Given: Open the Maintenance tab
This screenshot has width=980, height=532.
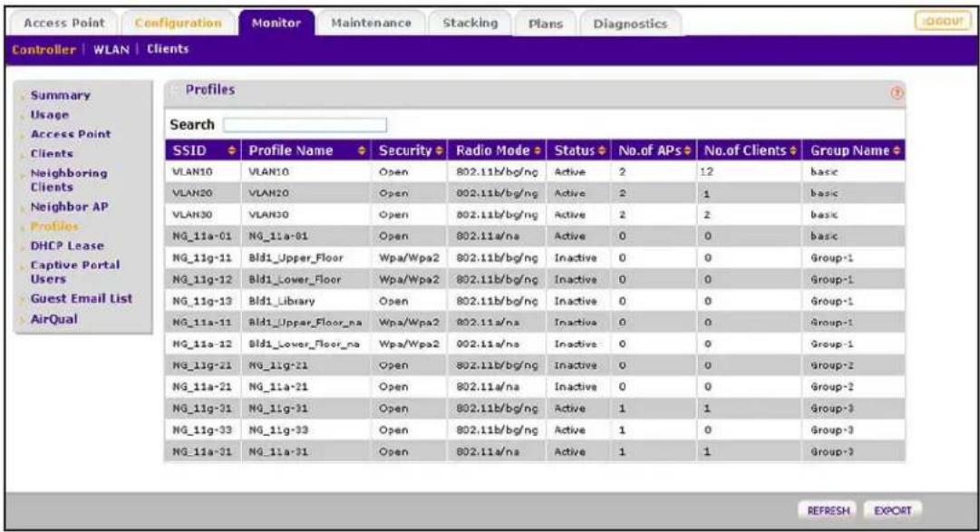Looking at the screenshot, I should 372,24.
